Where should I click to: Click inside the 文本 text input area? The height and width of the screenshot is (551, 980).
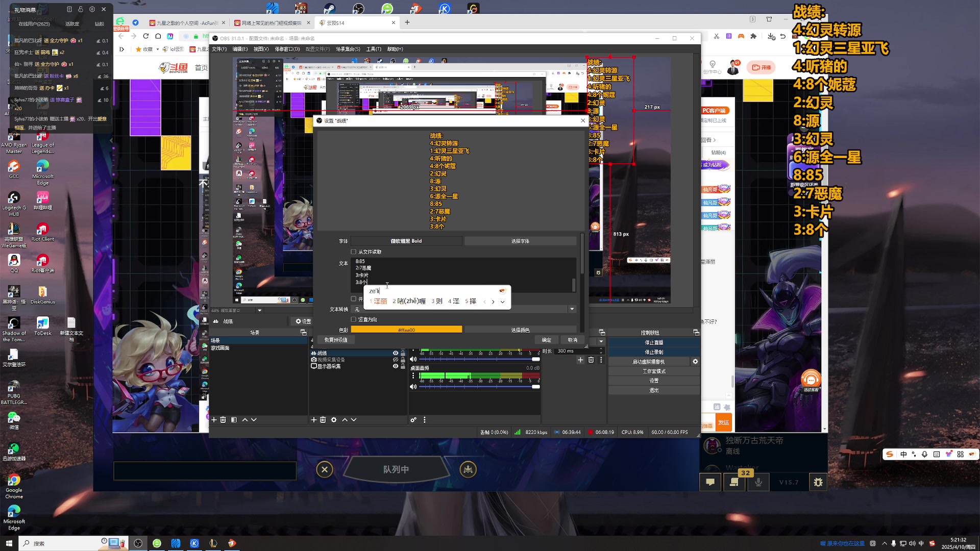(463, 274)
